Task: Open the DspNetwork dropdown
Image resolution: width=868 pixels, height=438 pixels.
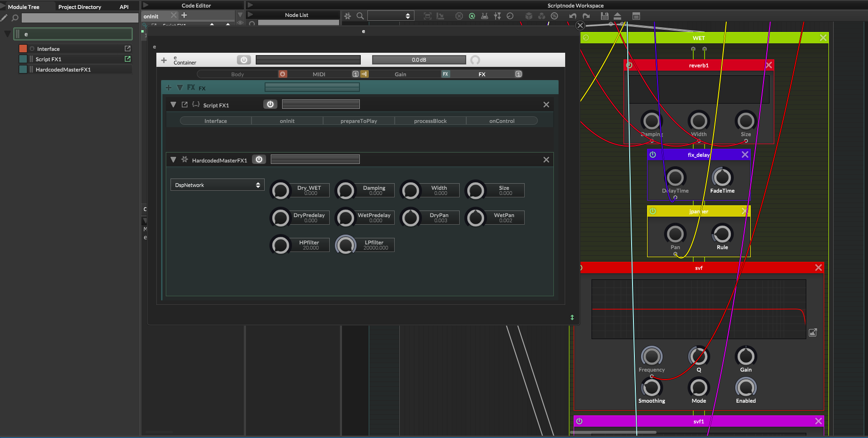Action: [x=218, y=185]
